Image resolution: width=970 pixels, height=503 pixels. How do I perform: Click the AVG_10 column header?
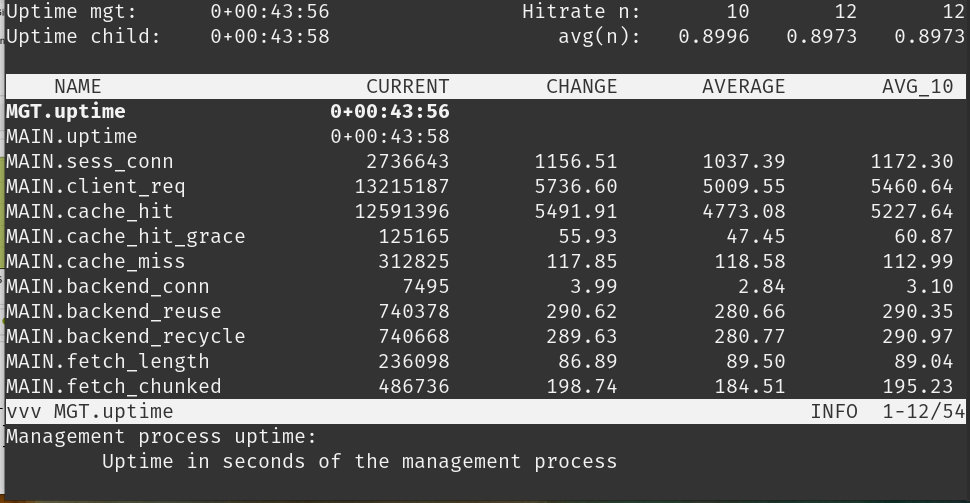(x=918, y=87)
